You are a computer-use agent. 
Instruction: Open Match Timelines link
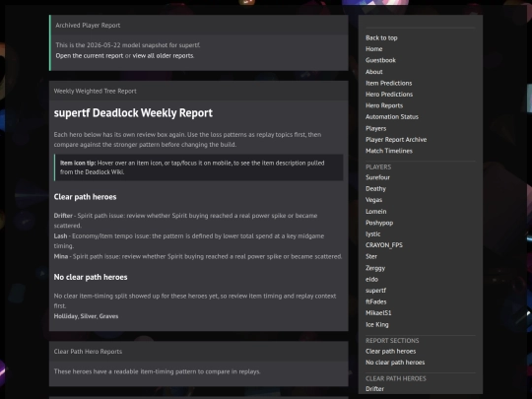[x=389, y=151]
